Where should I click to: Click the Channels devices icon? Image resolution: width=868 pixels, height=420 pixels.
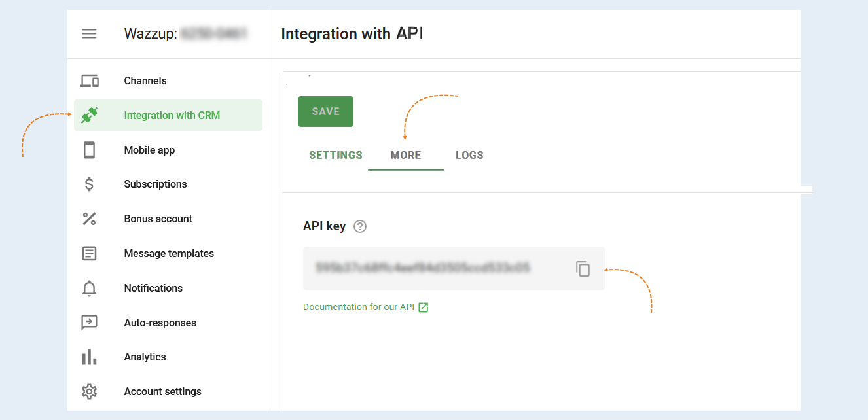pyautogui.click(x=90, y=81)
